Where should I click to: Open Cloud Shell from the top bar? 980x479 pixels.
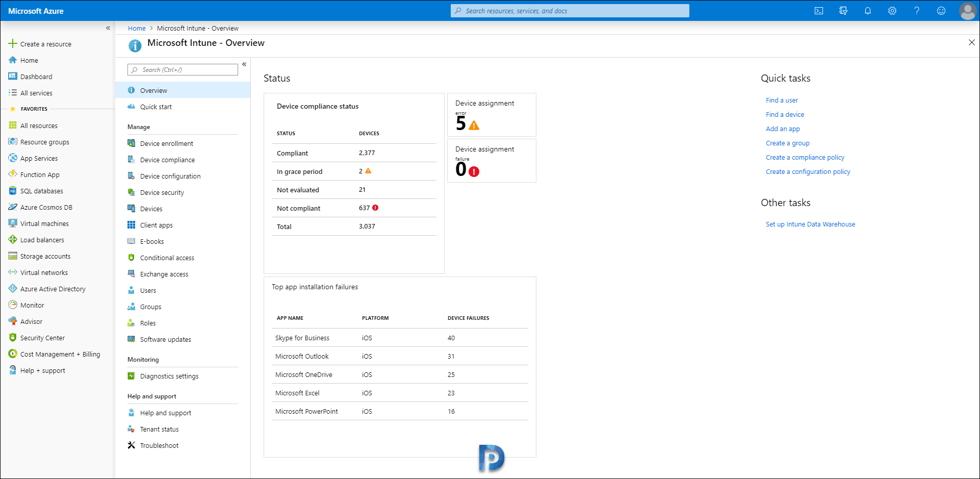pyautogui.click(x=819, y=11)
